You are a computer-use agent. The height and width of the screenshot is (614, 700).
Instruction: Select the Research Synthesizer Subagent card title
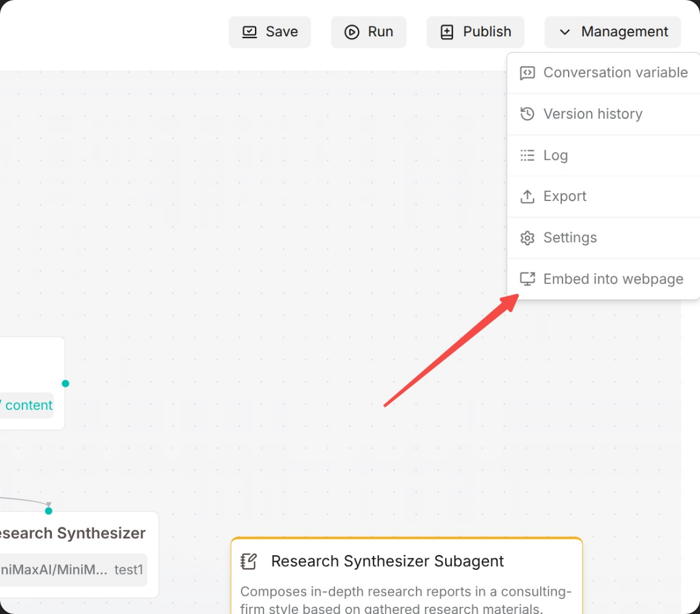pyautogui.click(x=388, y=561)
